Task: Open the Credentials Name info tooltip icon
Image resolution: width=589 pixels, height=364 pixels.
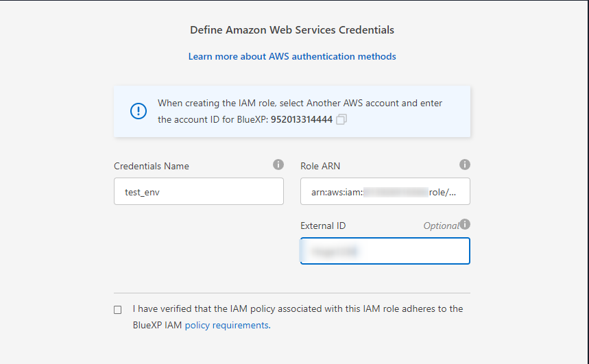Action: (278, 165)
